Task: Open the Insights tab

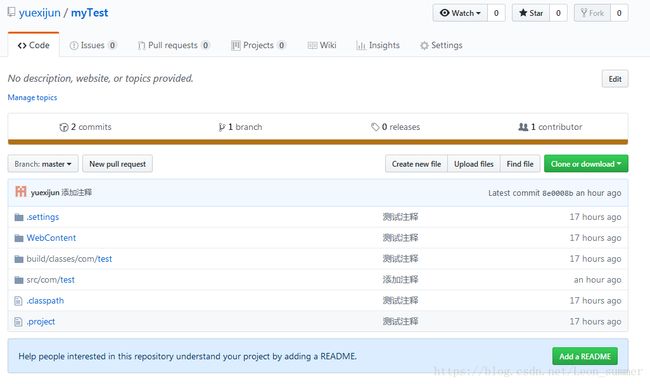Action: pyautogui.click(x=378, y=45)
